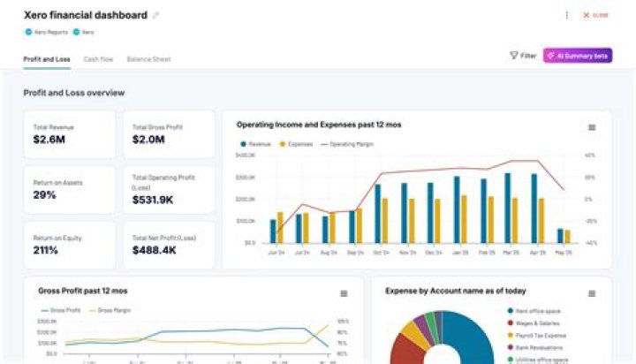Switch to the Balance Sheet tab
636x364 pixels.
[148, 59]
